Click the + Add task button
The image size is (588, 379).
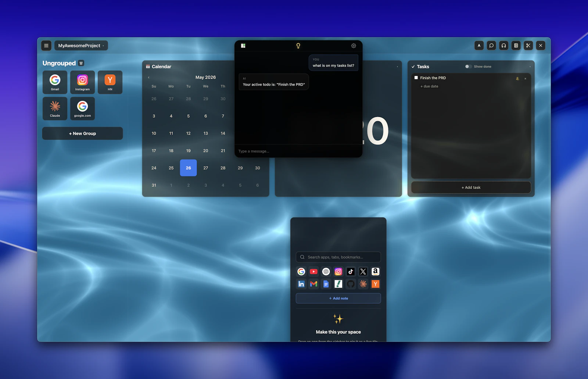pyautogui.click(x=471, y=187)
